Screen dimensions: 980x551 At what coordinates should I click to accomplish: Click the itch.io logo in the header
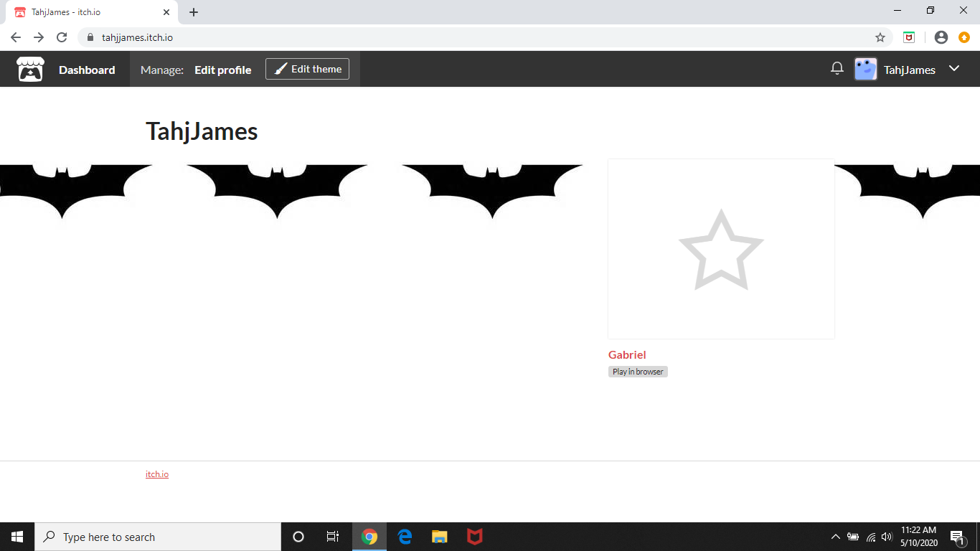pyautogui.click(x=30, y=70)
